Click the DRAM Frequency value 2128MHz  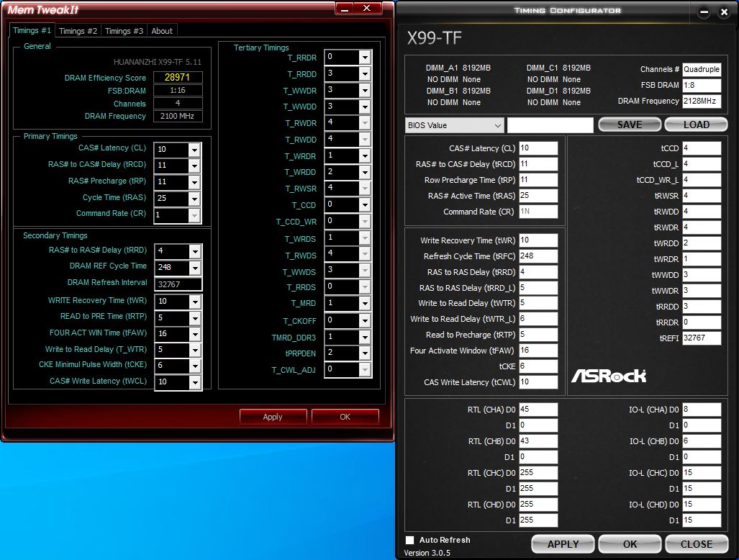point(702,101)
